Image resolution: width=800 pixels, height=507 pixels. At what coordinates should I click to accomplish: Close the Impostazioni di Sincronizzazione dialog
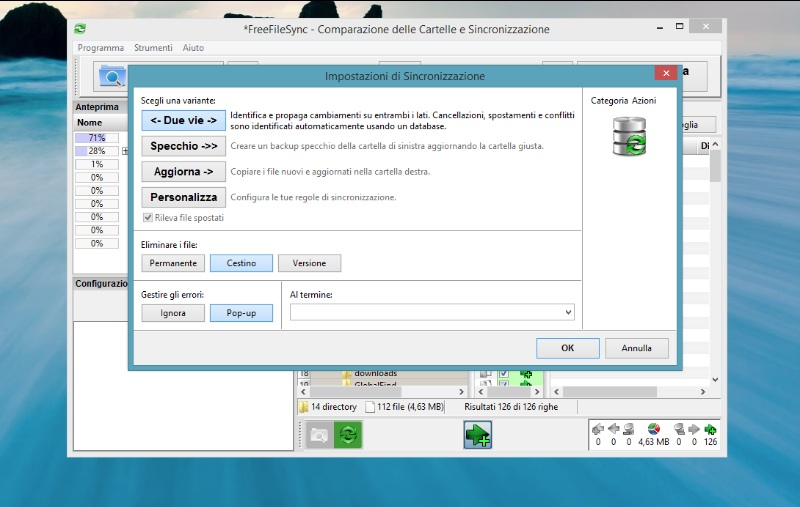(664, 74)
